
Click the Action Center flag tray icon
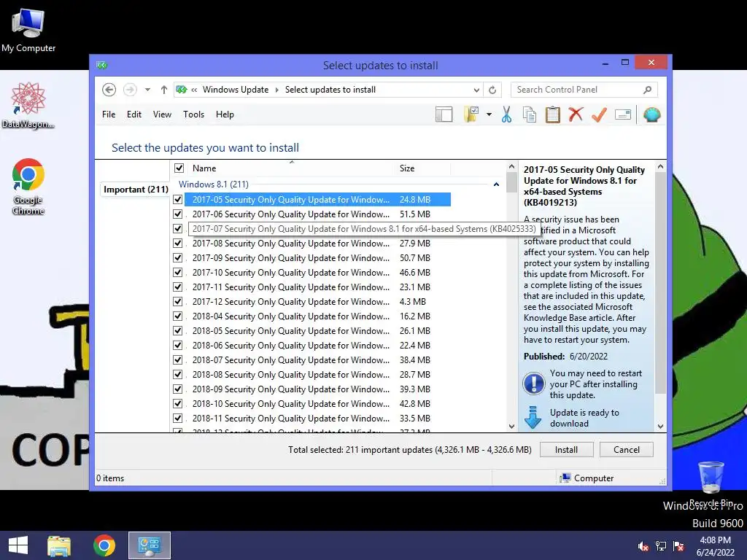coord(678,546)
